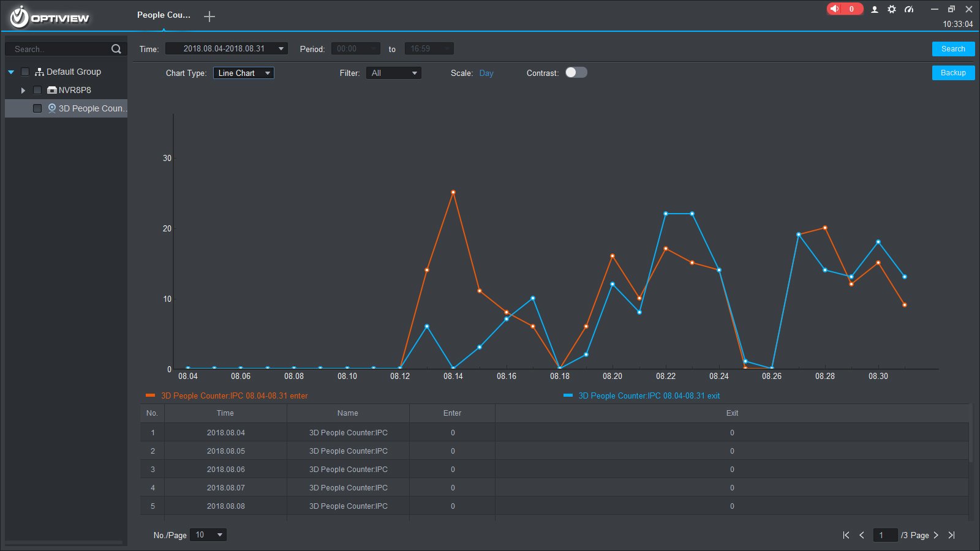This screenshot has width=980, height=551.
Task: Click the search magnifier icon in sidebar
Action: [x=116, y=49]
